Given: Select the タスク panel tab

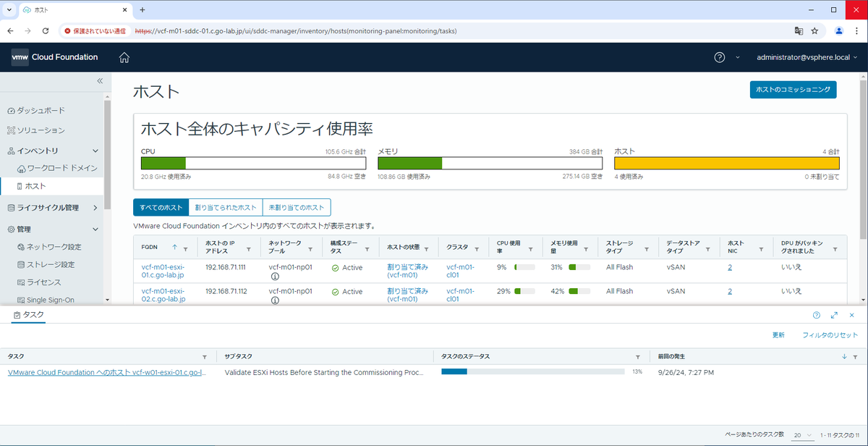Looking at the screenshot, I should coord(29,315).
